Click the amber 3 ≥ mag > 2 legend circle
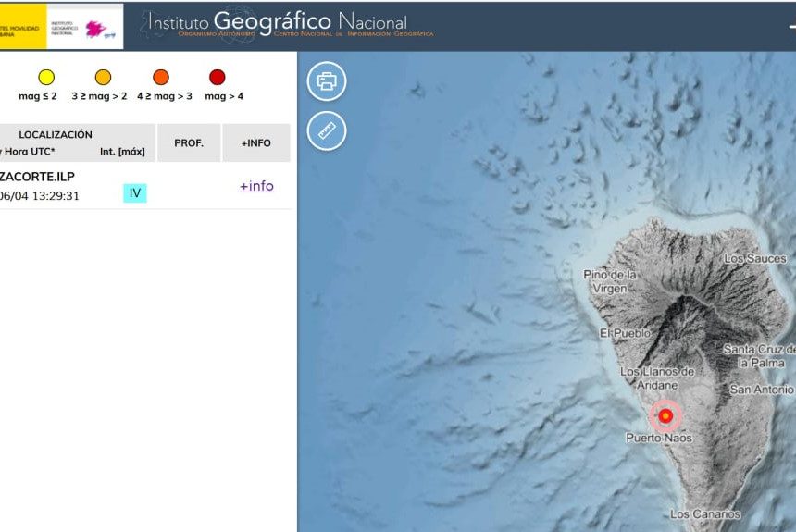 pos(103,77)
